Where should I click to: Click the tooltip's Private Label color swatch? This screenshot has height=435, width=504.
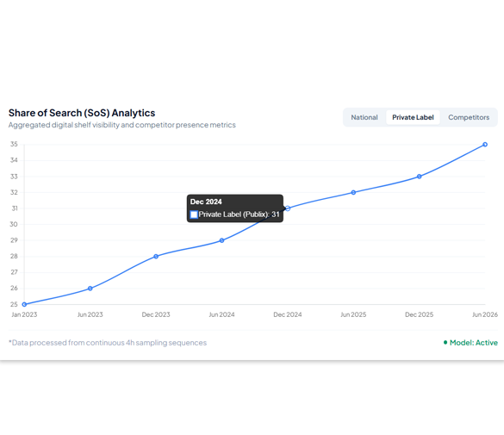[194, 214]
